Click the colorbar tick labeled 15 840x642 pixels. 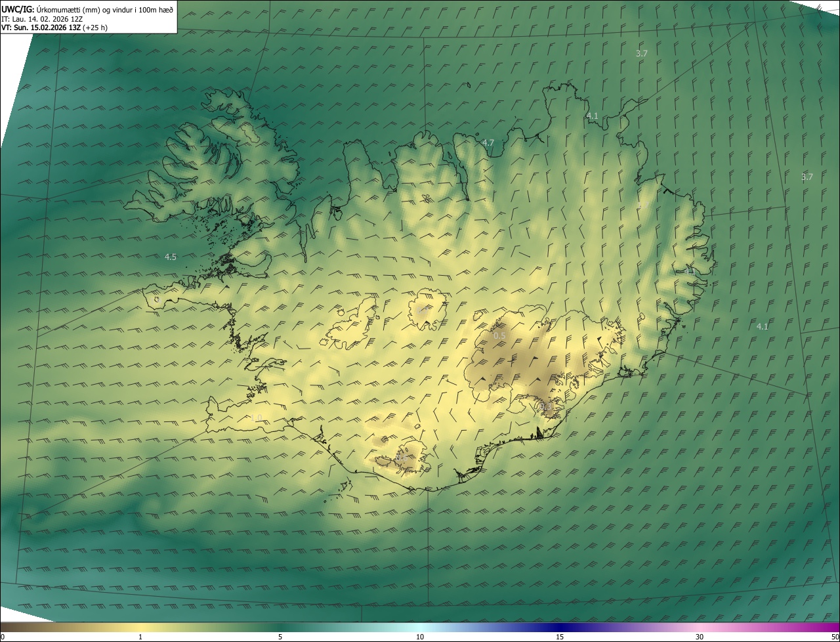[560, 637]
